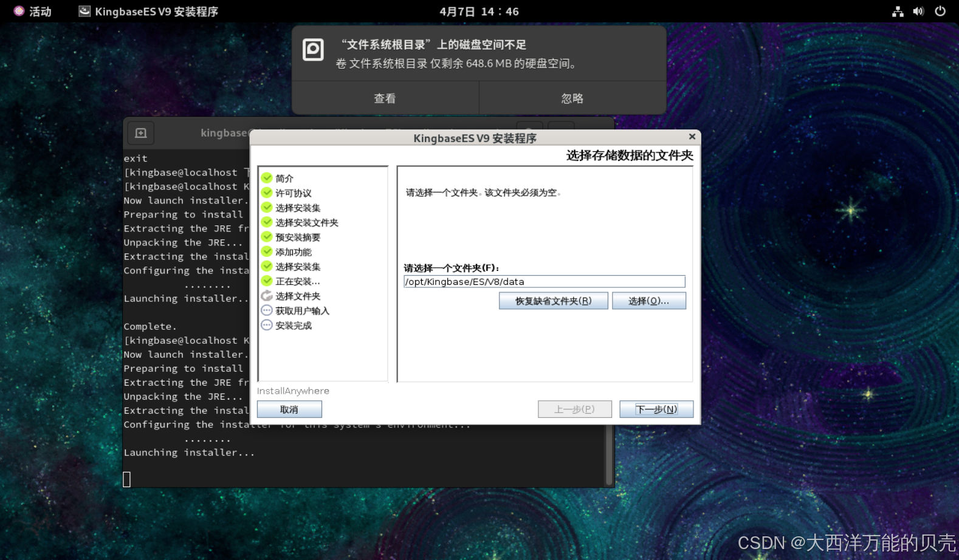The width and height of the screenshot is (959, 560).
Task: Click the 获取用户输入 step label
Action: coord(303,311)
